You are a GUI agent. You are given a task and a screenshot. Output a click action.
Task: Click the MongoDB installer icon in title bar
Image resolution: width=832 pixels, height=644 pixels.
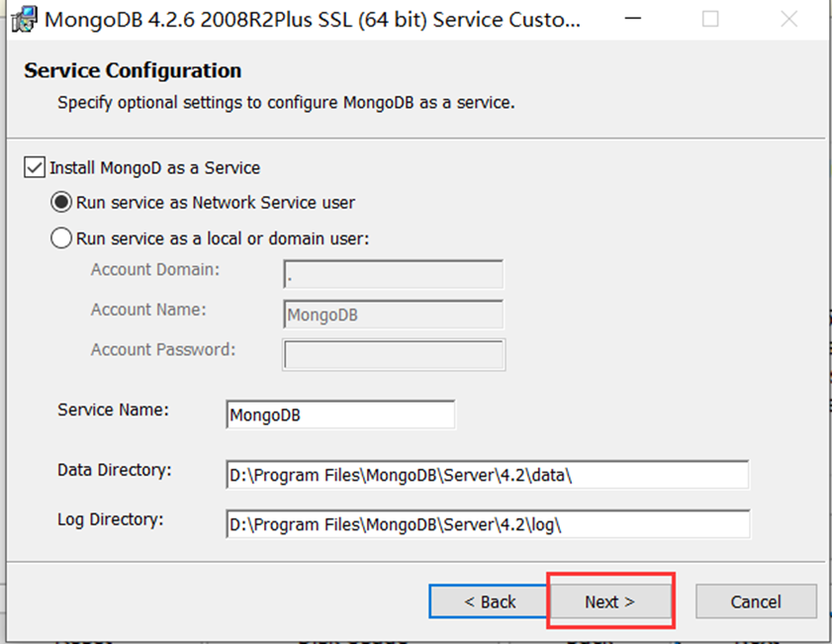pos(24,20)
